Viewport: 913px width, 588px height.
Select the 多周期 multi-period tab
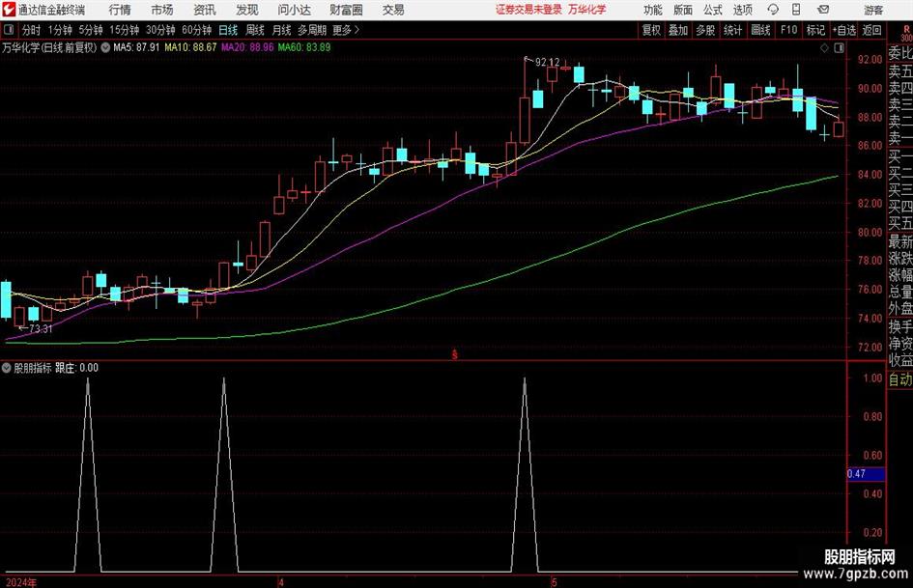click(x=312, y=30)
